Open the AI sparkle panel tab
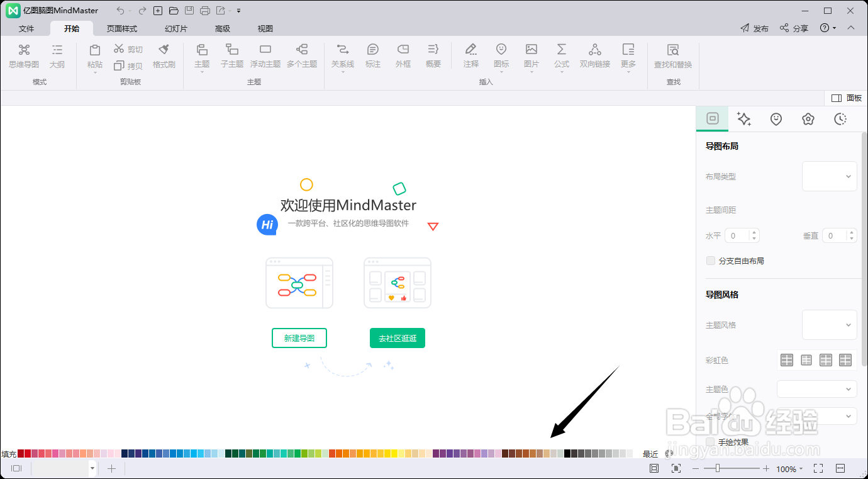868x479 pixels. tap(744, 119)
